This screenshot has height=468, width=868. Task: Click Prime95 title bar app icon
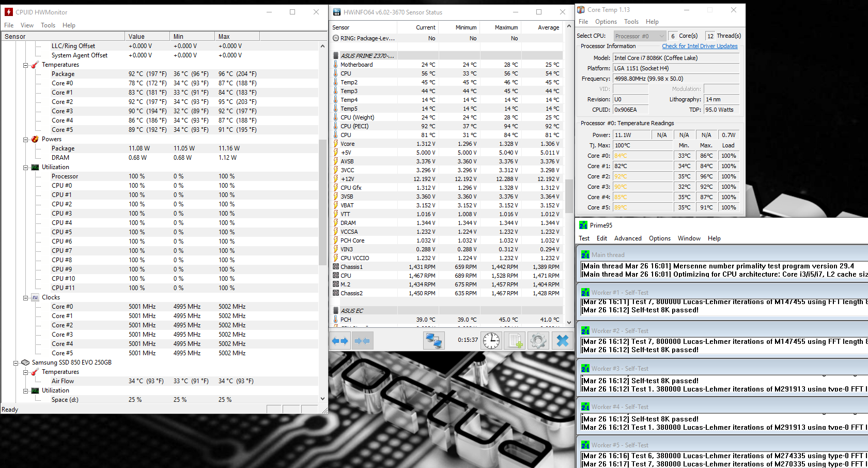(583, 225)
